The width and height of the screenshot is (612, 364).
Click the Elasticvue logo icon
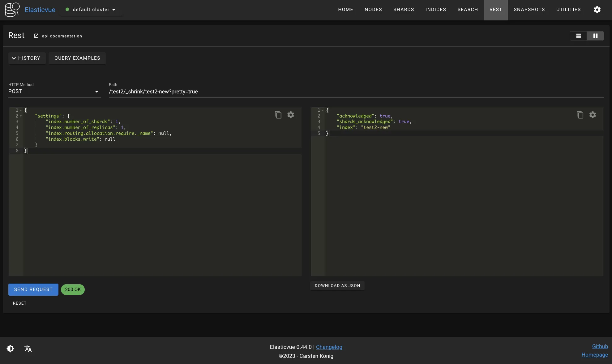[x=12, y=10]
